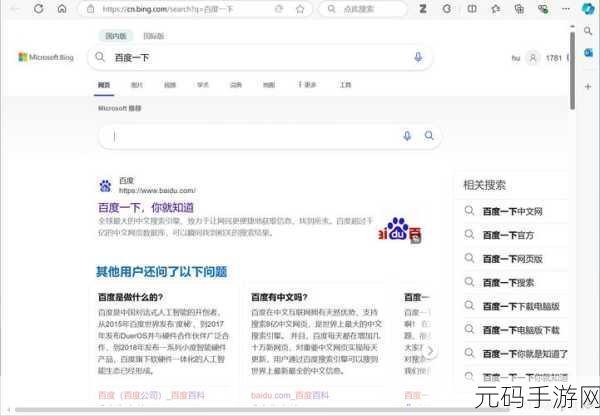The height and width of the screenshot is (416, 600).
Task: Click the magnifier icon in Bing search box
Action: pyautogui.click(x=100, y=57)
